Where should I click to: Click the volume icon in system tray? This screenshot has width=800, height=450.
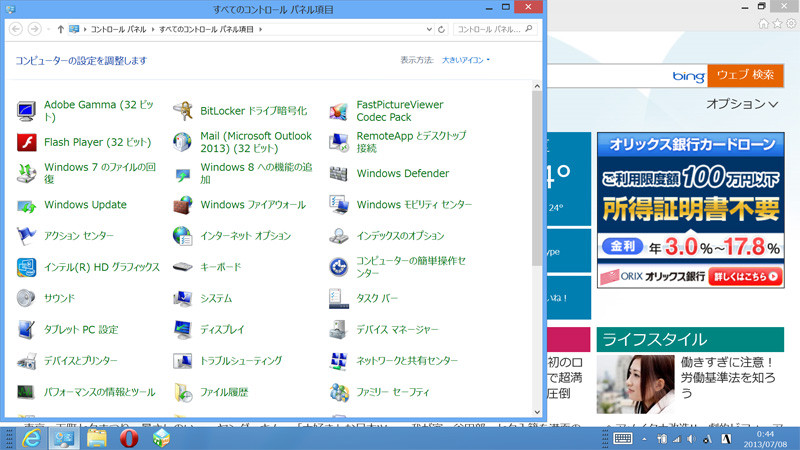coord(691,439)
